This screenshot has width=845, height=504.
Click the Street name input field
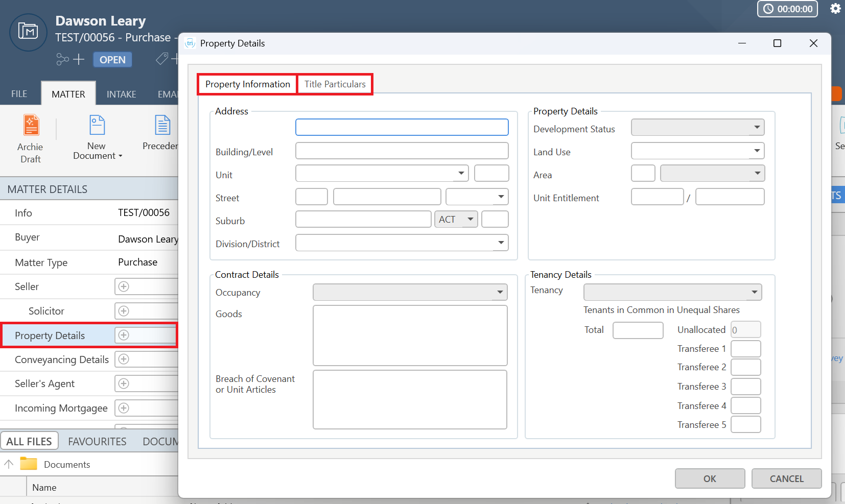click(x=387, y=197)
